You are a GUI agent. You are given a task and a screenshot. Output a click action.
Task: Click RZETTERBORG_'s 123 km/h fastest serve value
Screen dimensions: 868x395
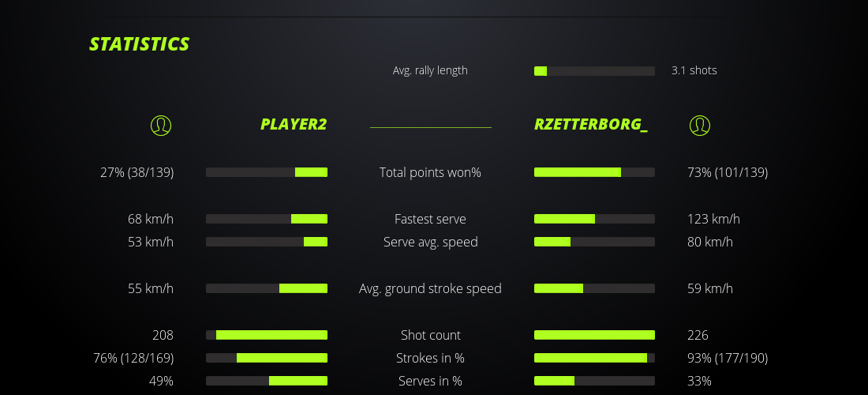tap(713, 219)
